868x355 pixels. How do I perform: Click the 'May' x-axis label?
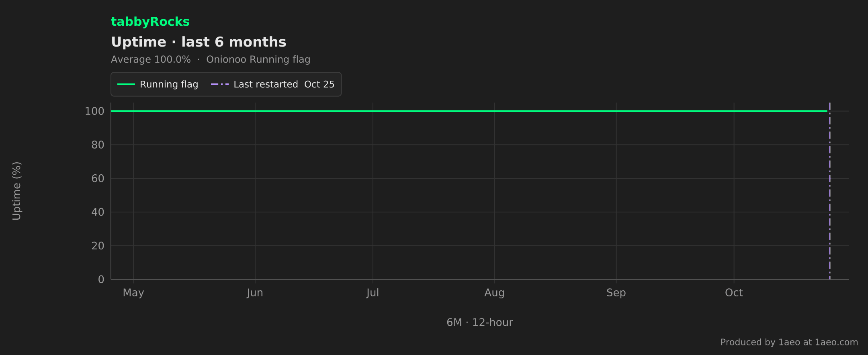133,293
